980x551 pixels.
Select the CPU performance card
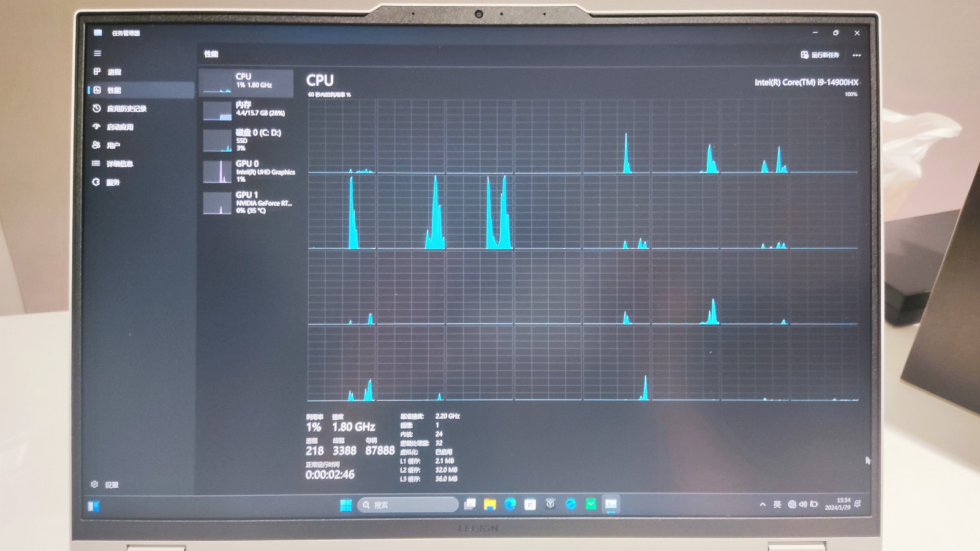pos(246,83)
